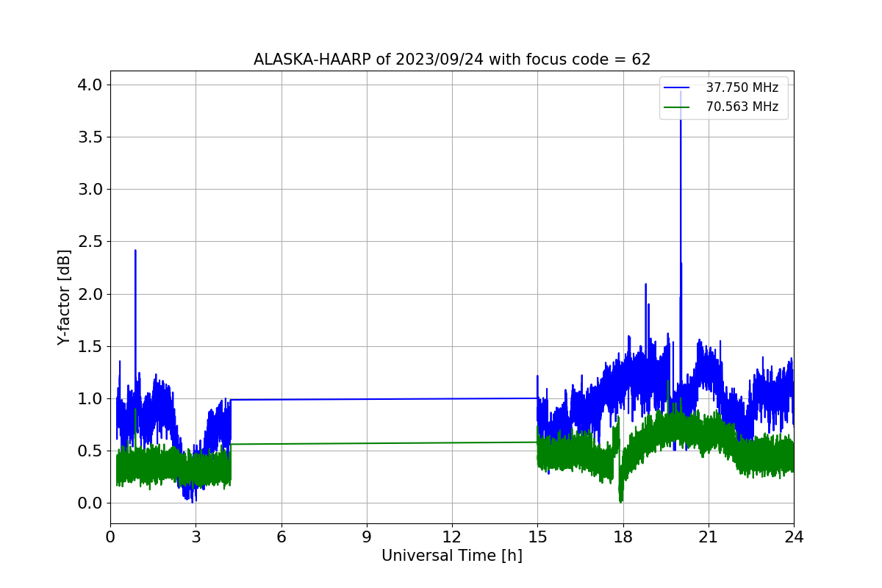Click the y-axis tick label '0.5'

(89, 451)
